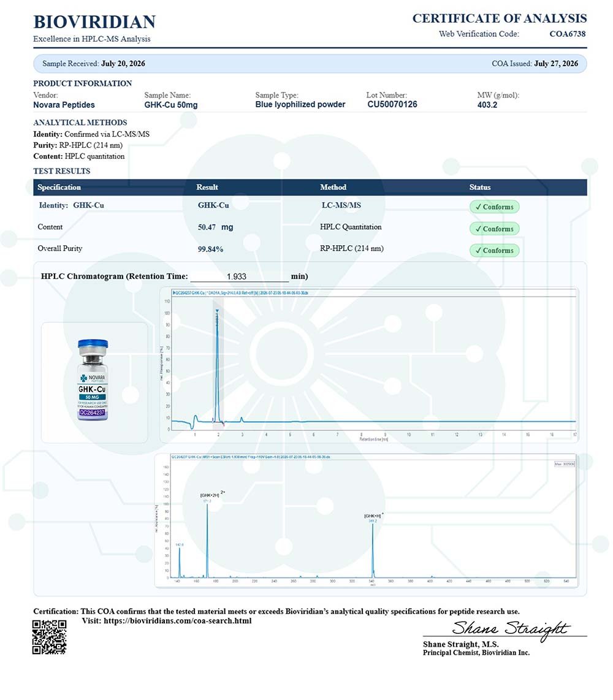Click the TEST RESULTS section heading

pos(62,172)
